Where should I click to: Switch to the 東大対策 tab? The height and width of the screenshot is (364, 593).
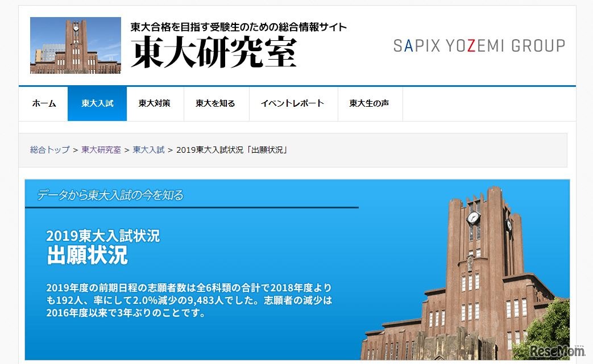155,103
